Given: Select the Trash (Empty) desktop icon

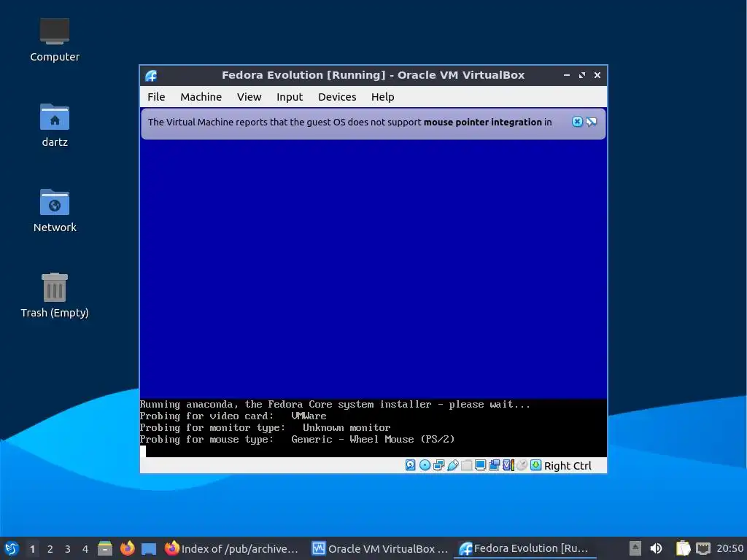Looking at the screenshot, I should (54, 295).
